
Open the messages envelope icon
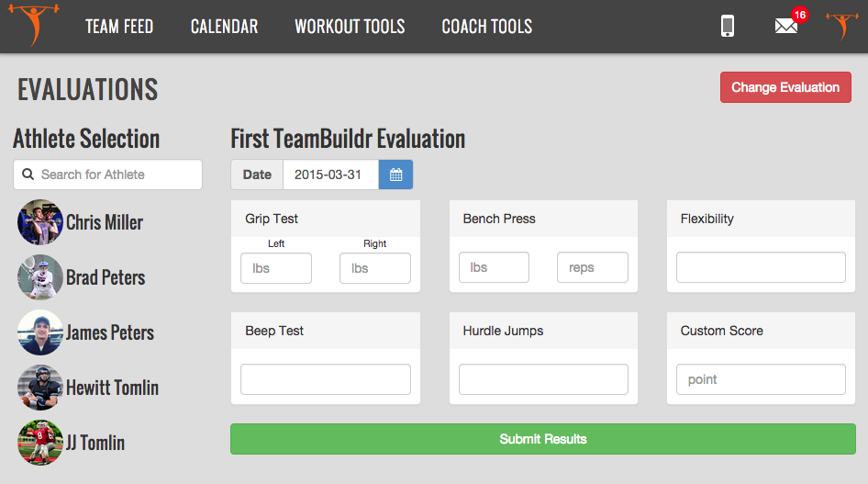(786, 26)
